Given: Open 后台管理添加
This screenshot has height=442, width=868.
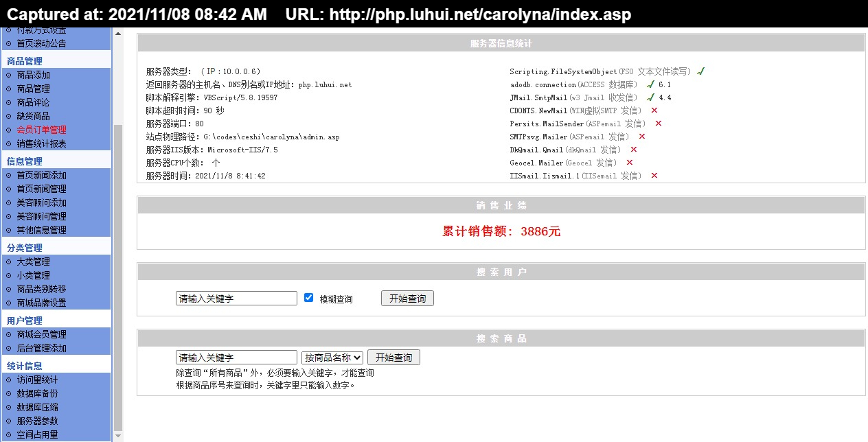Looking at the screenshot, I should [x=41, y=348].
